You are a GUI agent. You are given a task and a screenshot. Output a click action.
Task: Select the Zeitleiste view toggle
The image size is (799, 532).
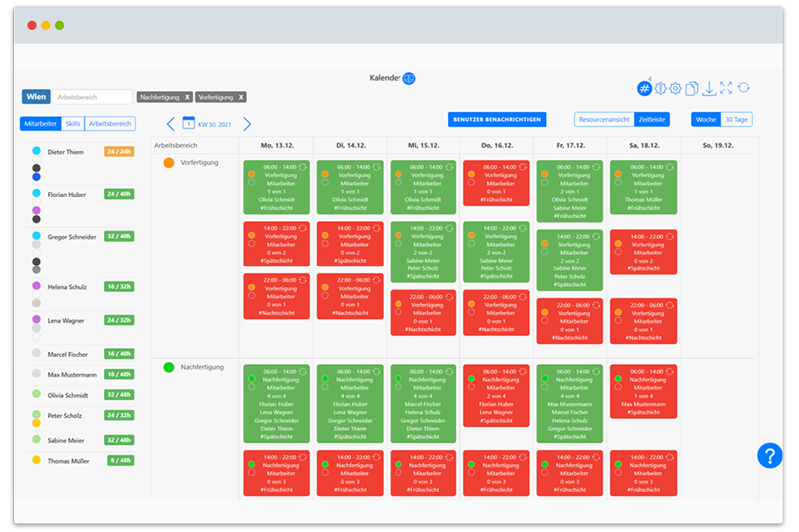(x=653, y=120)
